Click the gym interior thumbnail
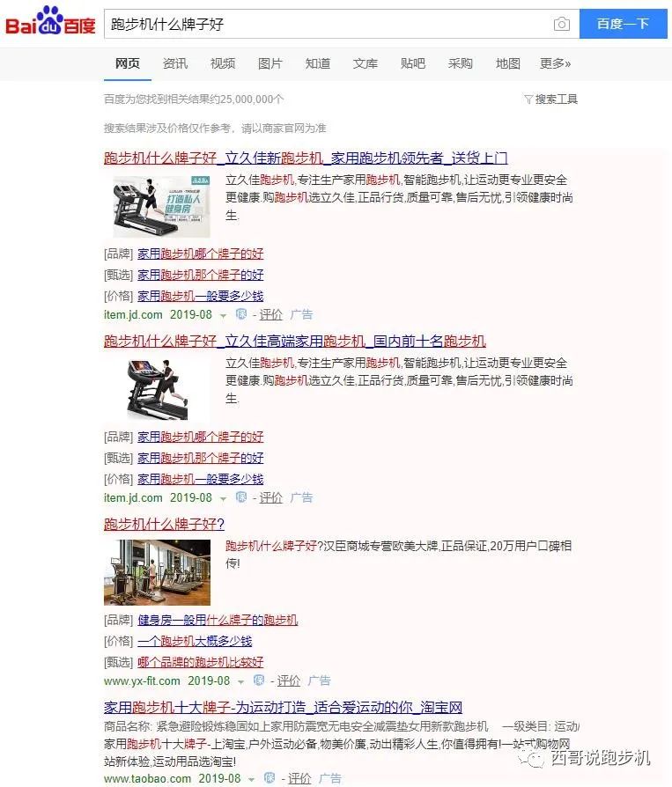Viewport: 672px width, 787px height. point(157,572)
